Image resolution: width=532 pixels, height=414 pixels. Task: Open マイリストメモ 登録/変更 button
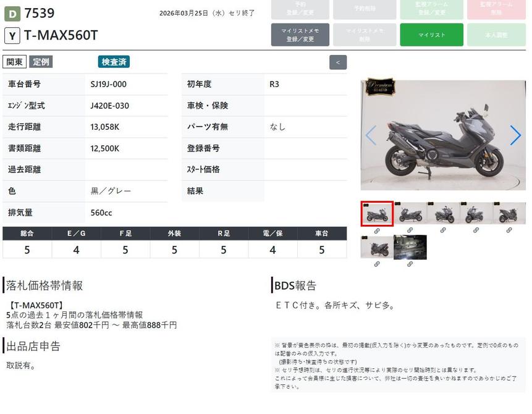(x=300, y=35)
